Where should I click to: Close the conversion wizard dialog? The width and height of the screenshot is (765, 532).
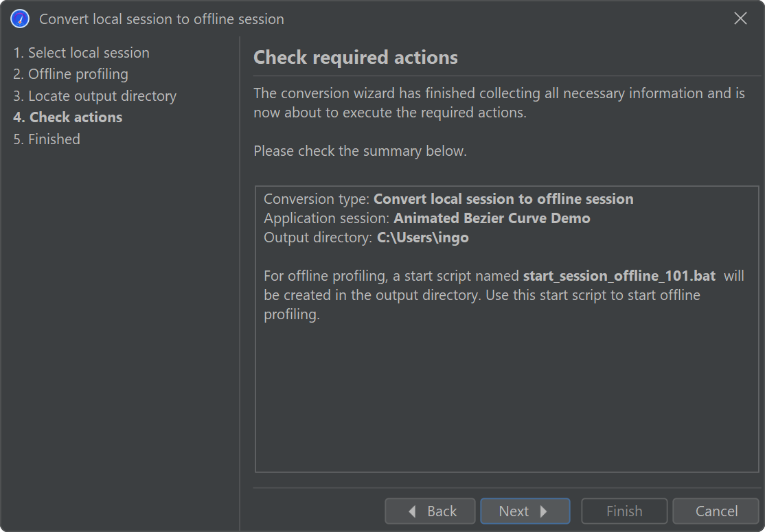pos(740,19)
